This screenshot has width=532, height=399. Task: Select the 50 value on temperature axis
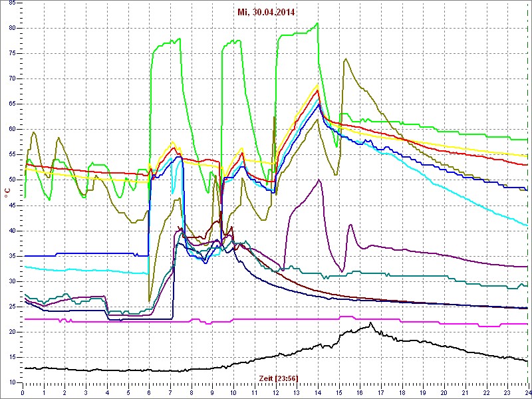(x=11, y=180)
